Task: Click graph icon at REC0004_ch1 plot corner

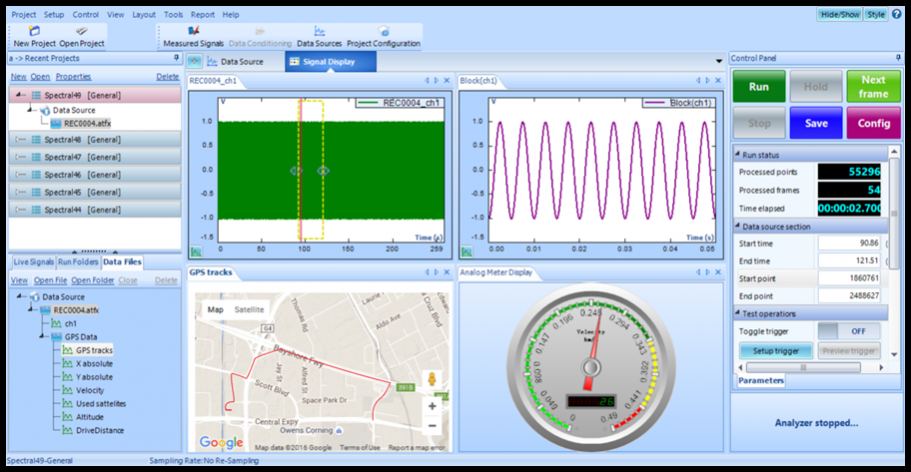Action: coord(196,250)
